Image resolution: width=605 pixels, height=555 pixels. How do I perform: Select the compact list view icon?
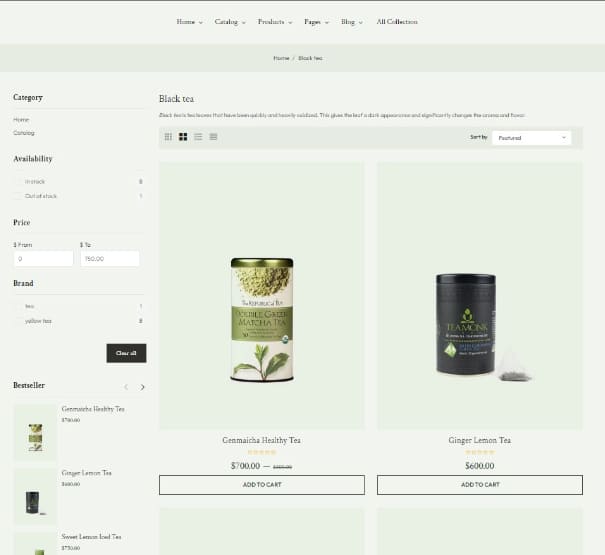(213, 137)
